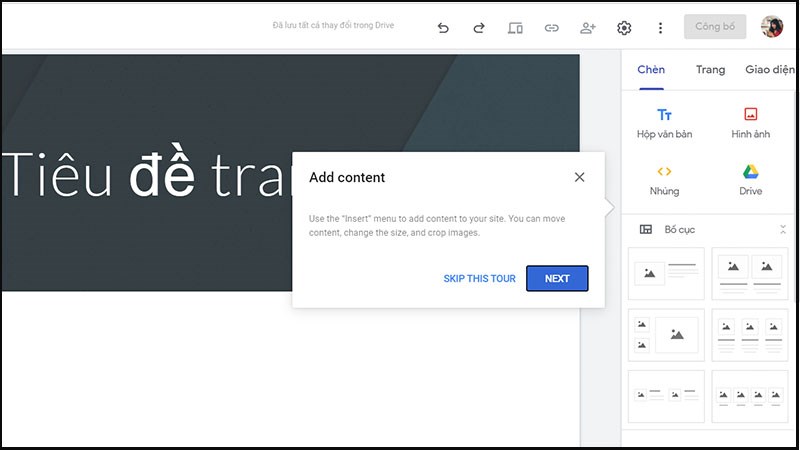Viewport: 800px width, 450px height.
Task: Open the Giao diện themes tab
Action: click(x=771, y=69)
